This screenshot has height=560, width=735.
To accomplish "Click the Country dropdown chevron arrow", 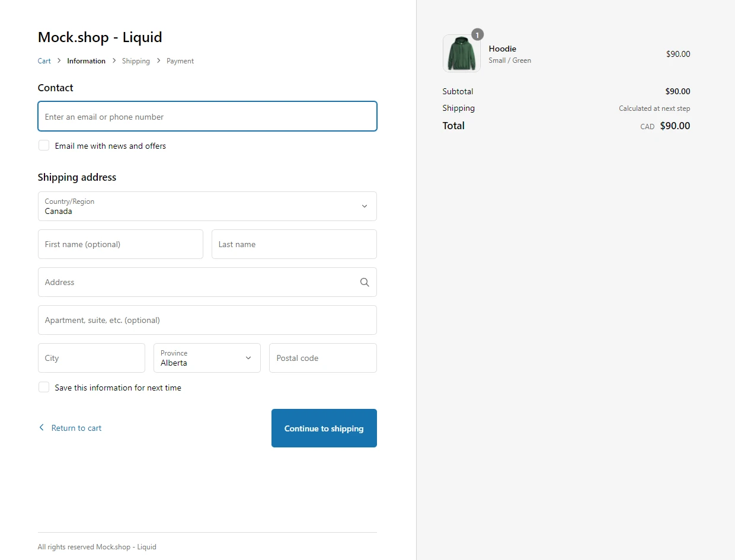I will 364,206.
